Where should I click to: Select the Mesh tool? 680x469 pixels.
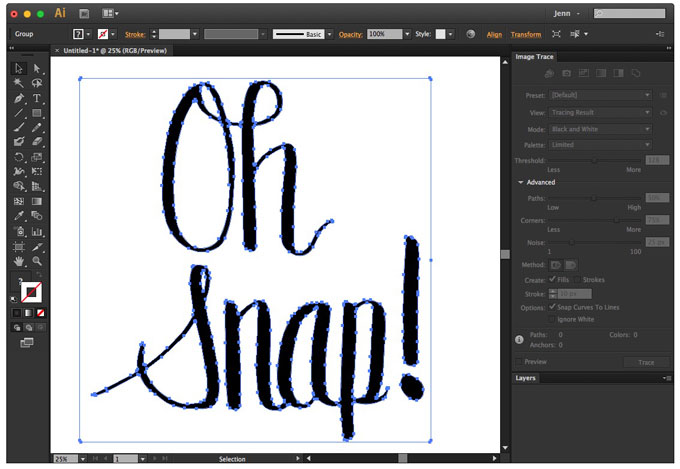19,201
